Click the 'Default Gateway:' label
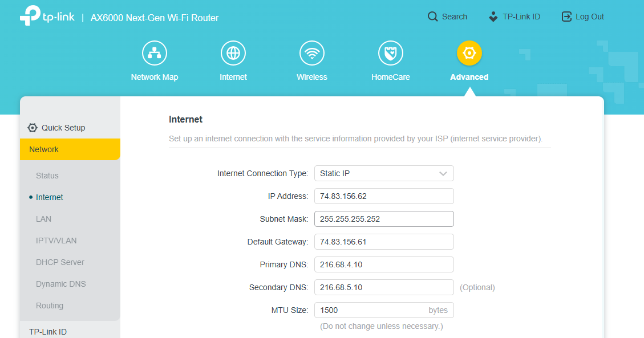 pos(278,242)
